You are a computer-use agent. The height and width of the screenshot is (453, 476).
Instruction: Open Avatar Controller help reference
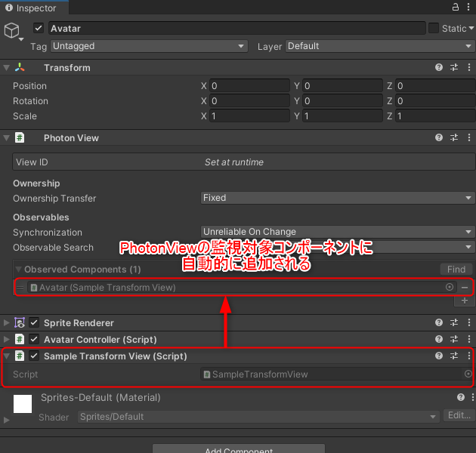coord(439,339)
